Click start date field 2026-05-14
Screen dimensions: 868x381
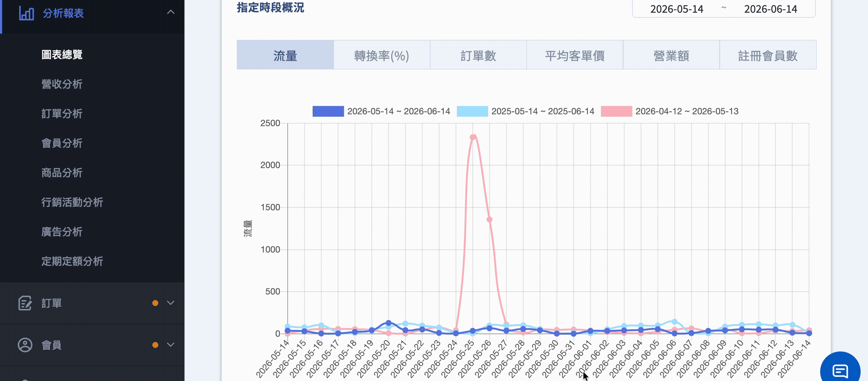[x=677, y=9]
